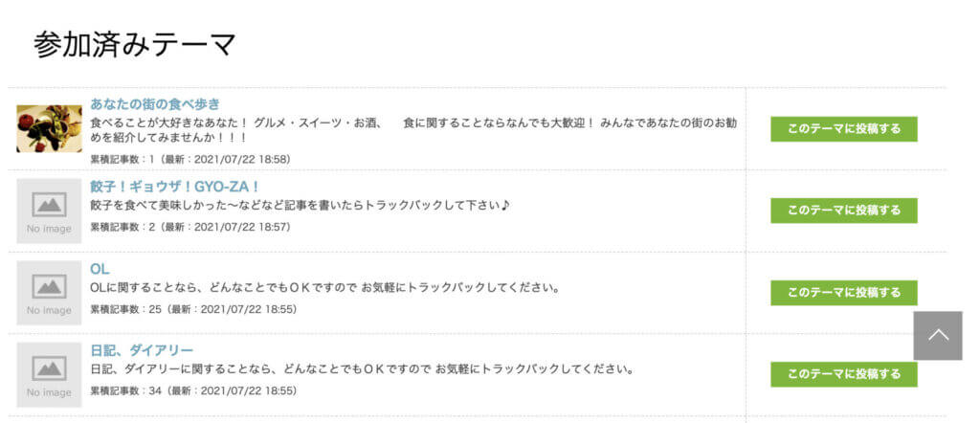This screenshot has height=423, width=980.
Task: Click the 参加済みテーマ page heading
Action: point(134,44)
